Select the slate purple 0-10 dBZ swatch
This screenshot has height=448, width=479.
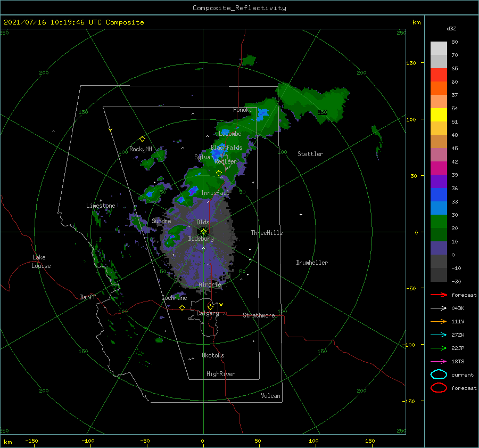[x=439, y=248]
